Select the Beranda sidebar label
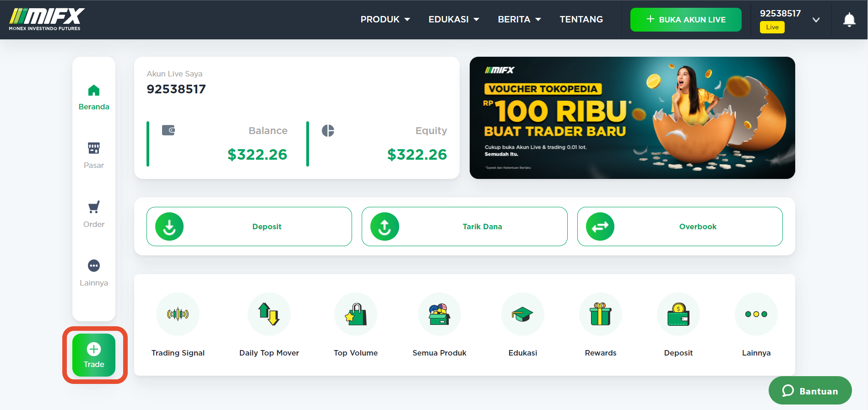Screen dimensions: 868x410 point(94,107)
